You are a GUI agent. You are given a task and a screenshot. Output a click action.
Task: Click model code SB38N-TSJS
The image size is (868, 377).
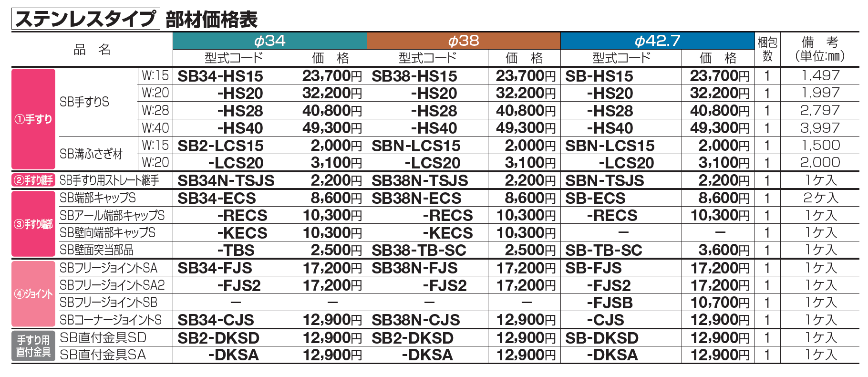pos(420,180)
